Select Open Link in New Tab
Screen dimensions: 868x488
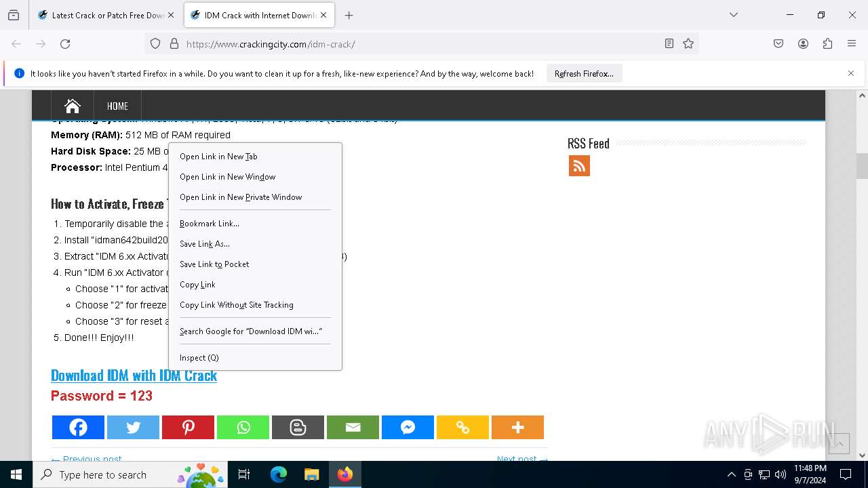tap(255, 157)
